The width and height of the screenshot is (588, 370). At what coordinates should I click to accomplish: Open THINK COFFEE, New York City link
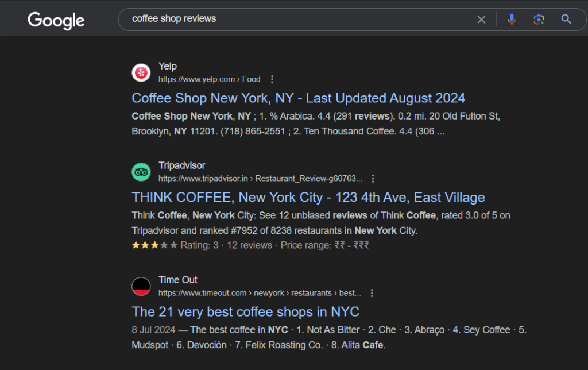pos(308,198)
